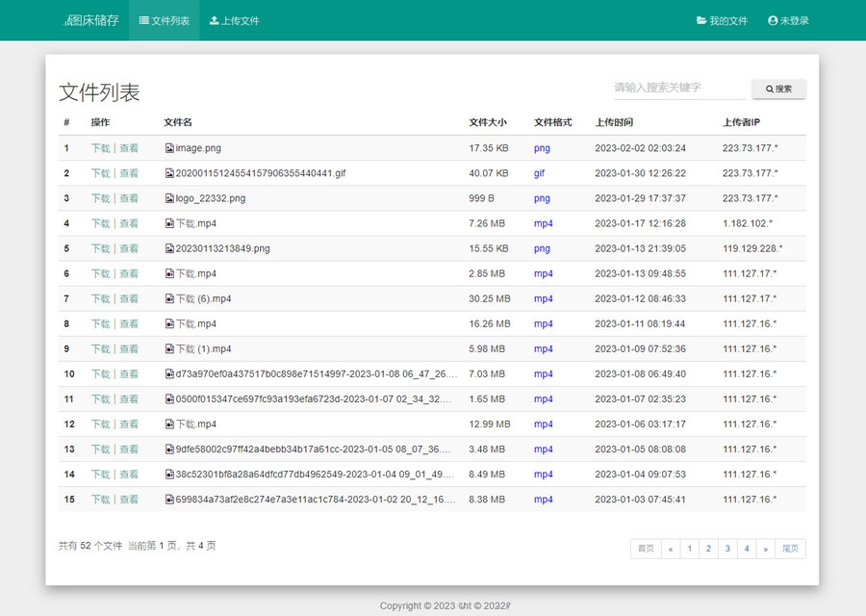Go to 上传文件 in the navbar
The width and height of the screenshot is (866, 616).
(234, 20)
